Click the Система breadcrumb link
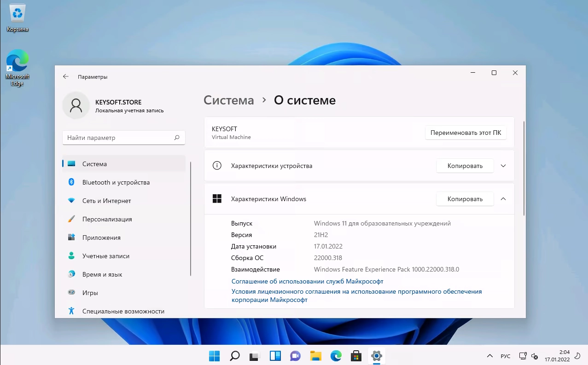 click(228, 100)
